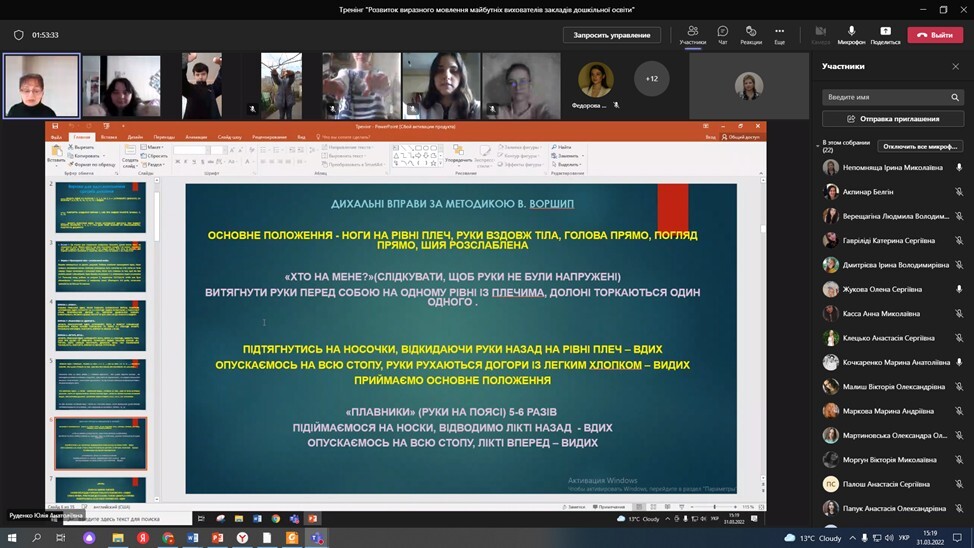Click the Вставить paste icon in PowerPoint

pos(56,153)
